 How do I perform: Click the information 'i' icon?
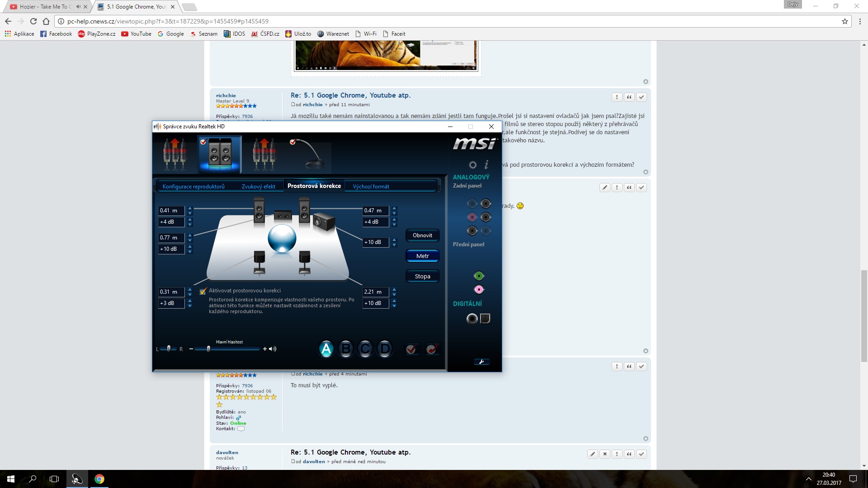click(486, 164)
